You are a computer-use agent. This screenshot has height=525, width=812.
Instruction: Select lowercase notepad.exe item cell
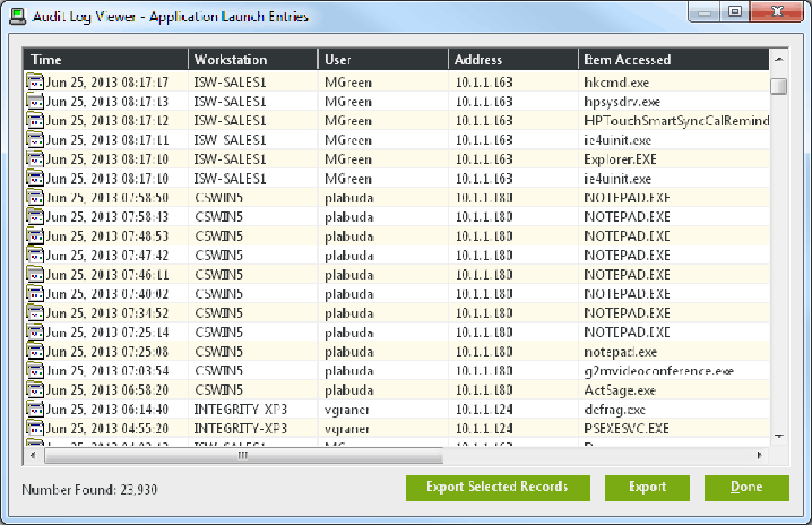[620, 352]
